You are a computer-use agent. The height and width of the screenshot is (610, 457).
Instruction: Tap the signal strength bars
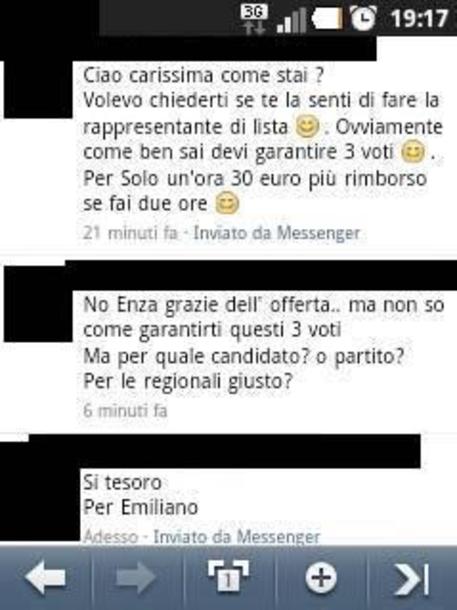(x=291, y=20)
